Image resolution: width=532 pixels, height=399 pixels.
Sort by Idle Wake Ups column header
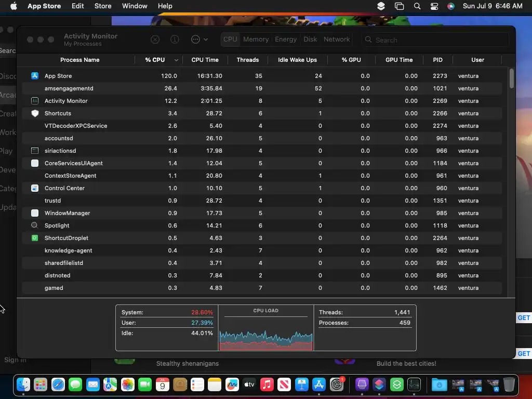297,60
